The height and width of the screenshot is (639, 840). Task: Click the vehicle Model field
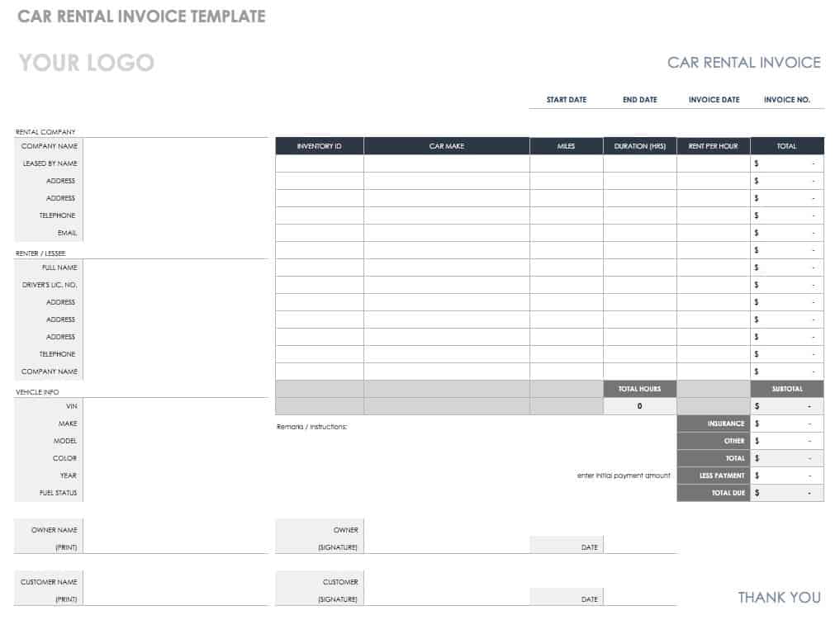click(175, 441)
